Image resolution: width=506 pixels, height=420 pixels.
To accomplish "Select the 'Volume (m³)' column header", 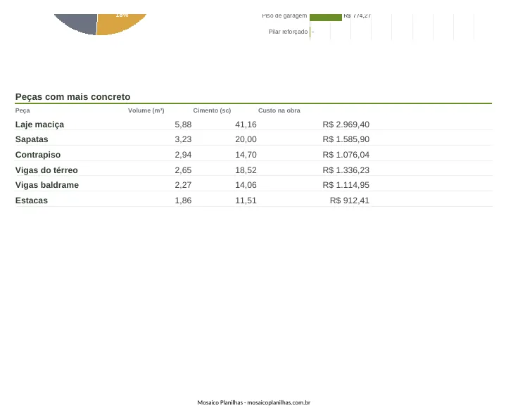I will [x=146, y=110].
